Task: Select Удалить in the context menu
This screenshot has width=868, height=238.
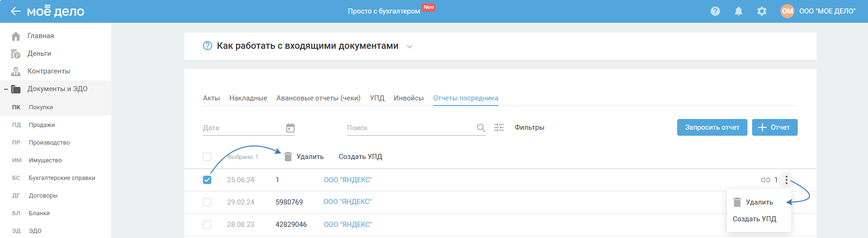Action: [759, 202]
